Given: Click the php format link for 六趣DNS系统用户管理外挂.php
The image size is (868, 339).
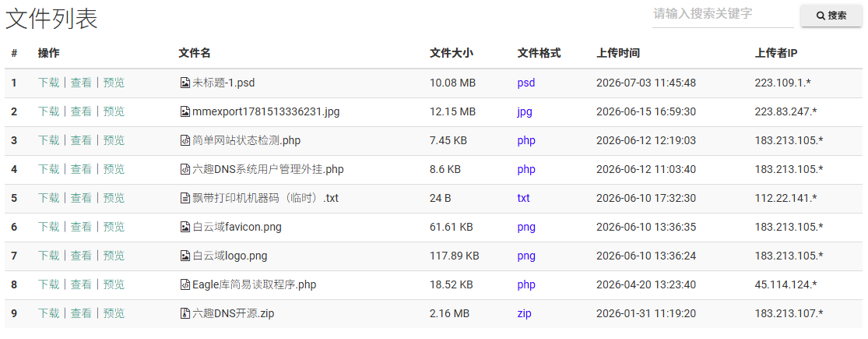Looking at the screenshot, I should (526, 170).
